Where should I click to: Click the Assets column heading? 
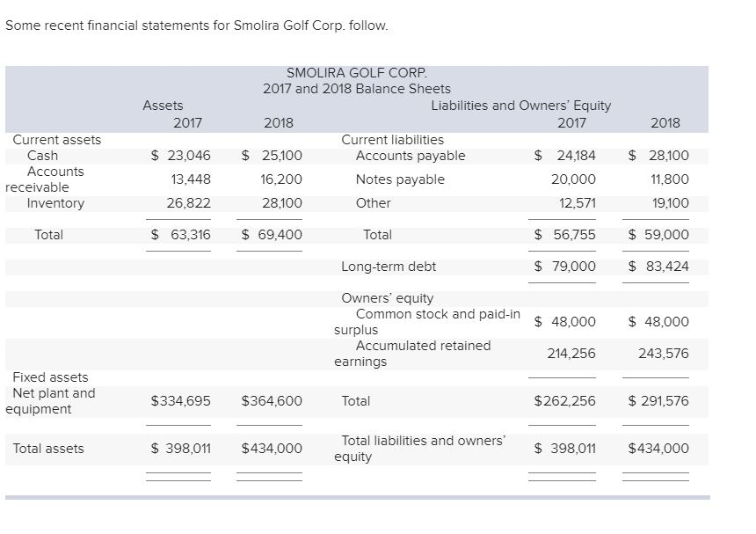click(163, 106)
